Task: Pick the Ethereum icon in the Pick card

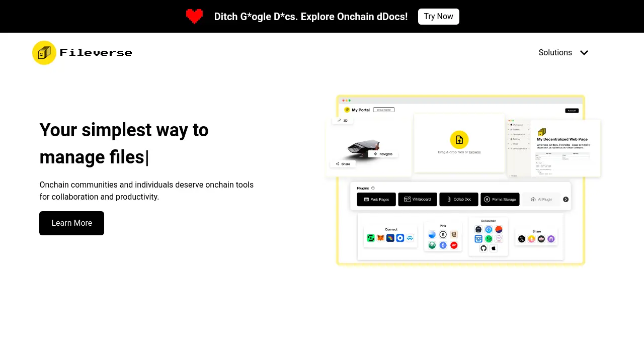Action: (443, 245)
